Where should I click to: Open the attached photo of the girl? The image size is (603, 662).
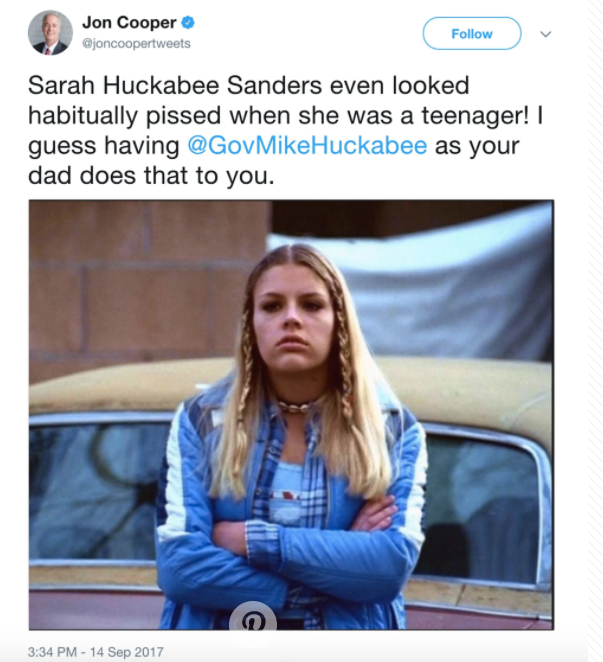pos(291,415)
